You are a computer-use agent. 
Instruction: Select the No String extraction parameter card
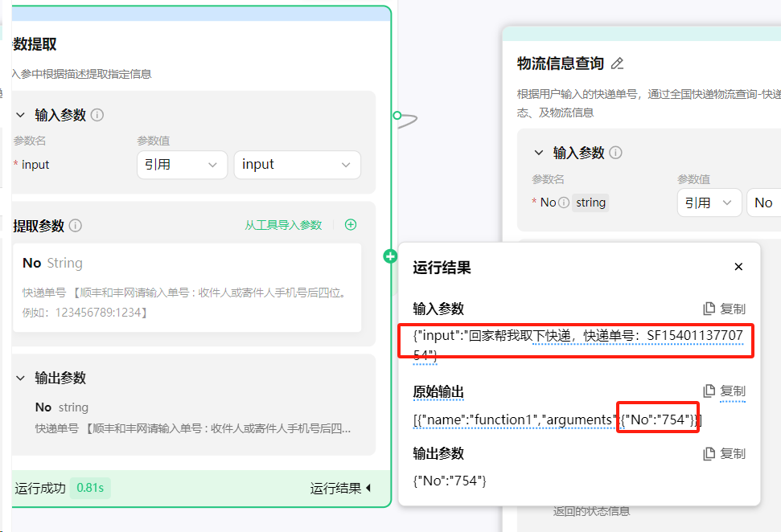pos(187,288)
